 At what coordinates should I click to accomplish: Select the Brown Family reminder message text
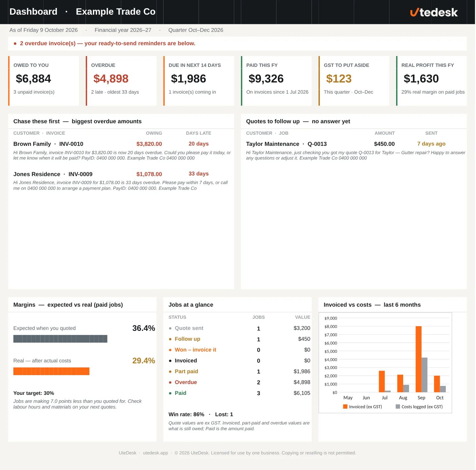(122, 155)
